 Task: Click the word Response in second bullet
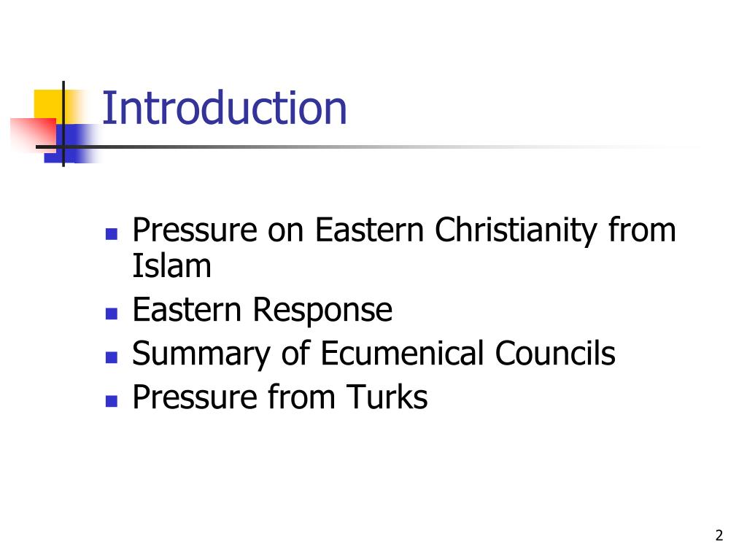[322, 311]
